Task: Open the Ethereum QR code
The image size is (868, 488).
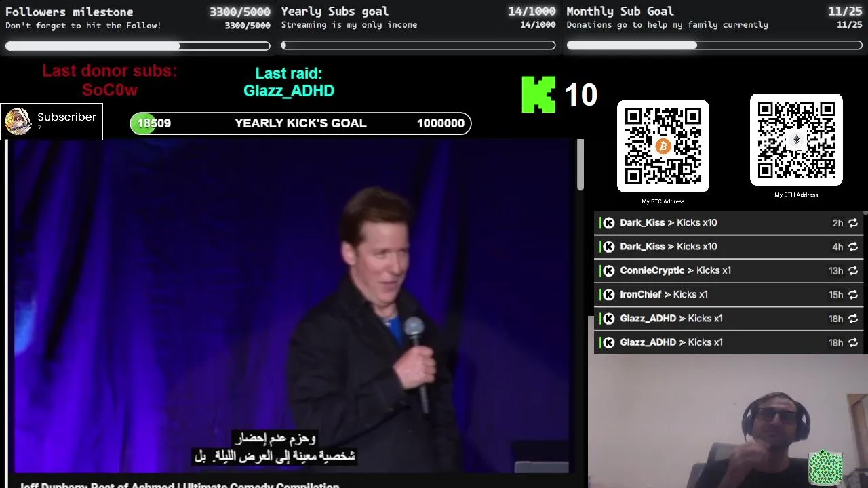Action: 796,140
